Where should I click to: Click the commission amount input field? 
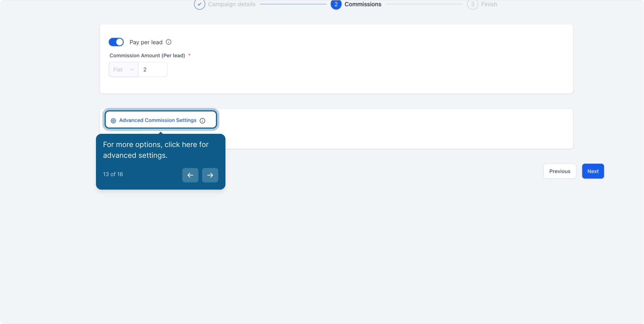[153, 70]
